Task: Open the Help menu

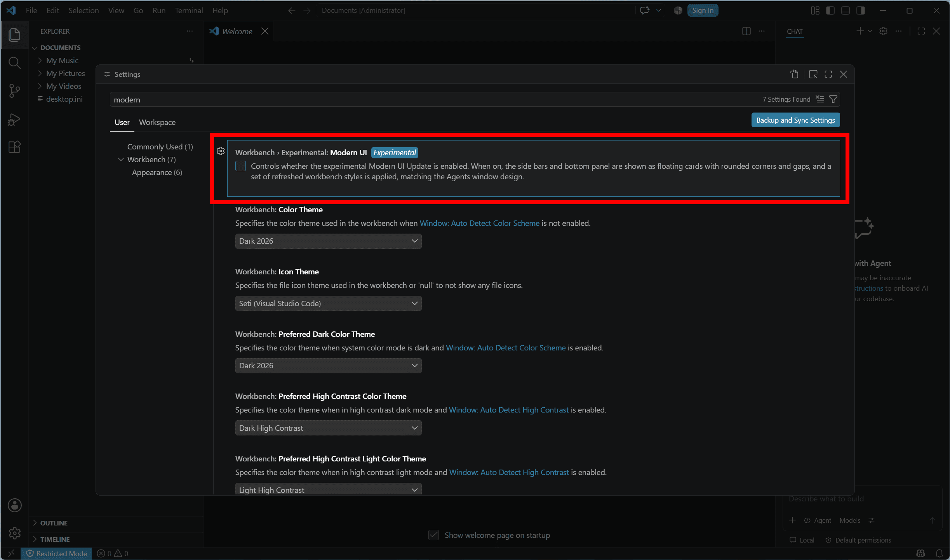Action: click(220, 10)
